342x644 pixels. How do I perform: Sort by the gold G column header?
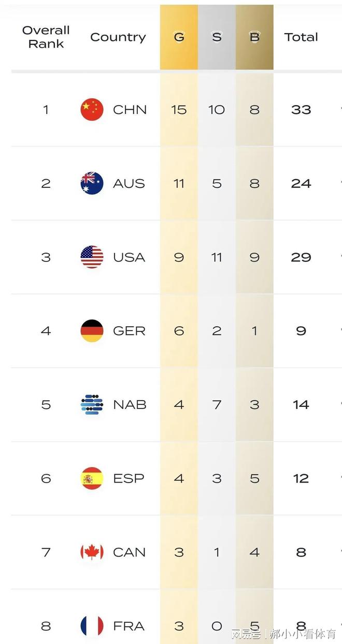(179, 37)
